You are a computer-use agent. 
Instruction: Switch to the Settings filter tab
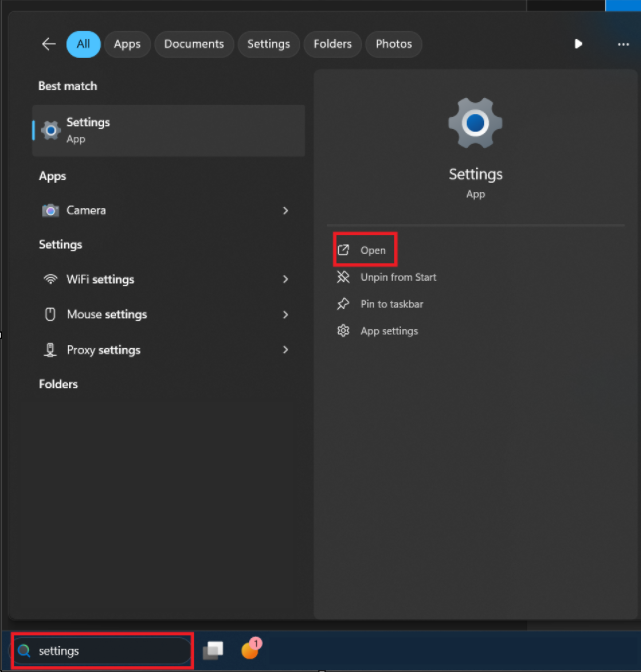point(269,44)
